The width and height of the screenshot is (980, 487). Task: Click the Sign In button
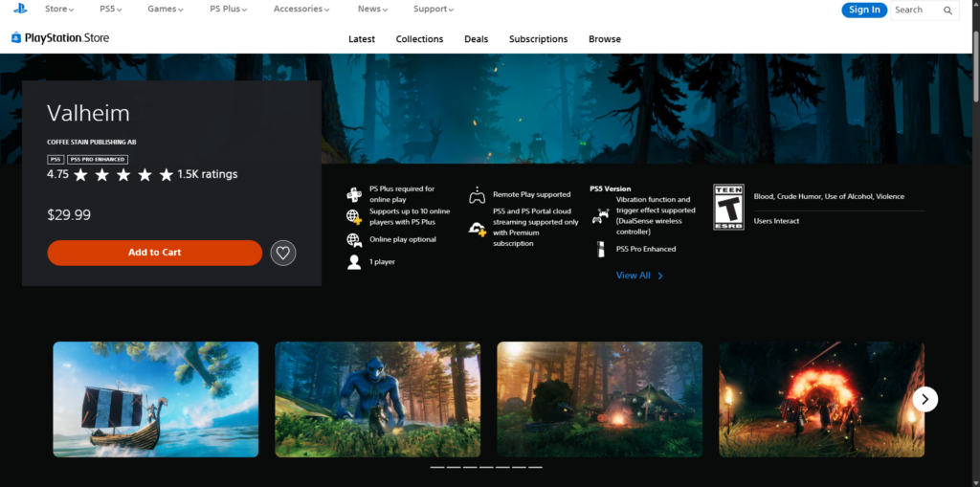tap(864, 10)
